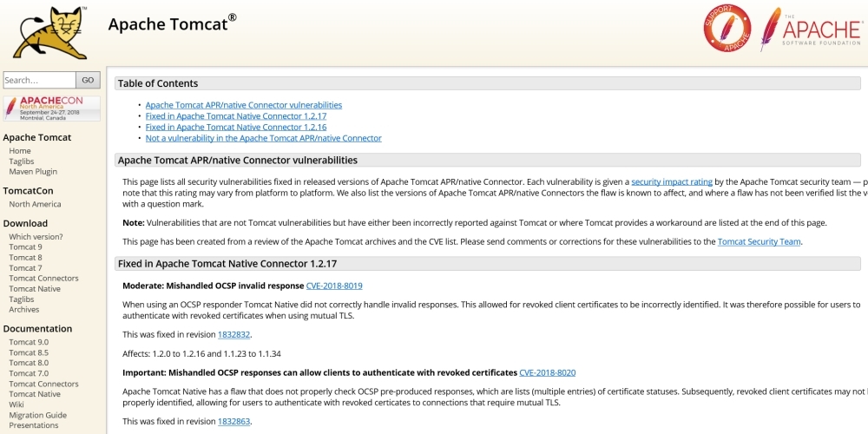Open the Support Apache round badge
This screenshot has height=434, width=868.
pyautogui.click(x=727, y=29)
